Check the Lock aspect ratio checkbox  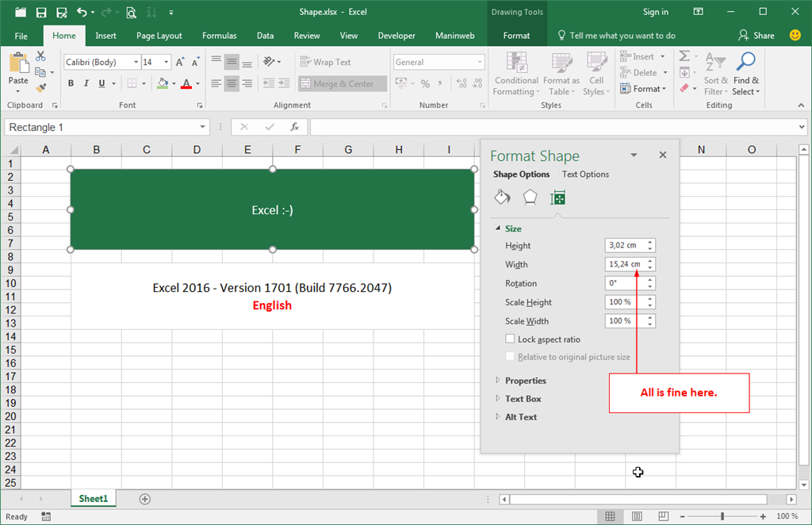point(510,339)
